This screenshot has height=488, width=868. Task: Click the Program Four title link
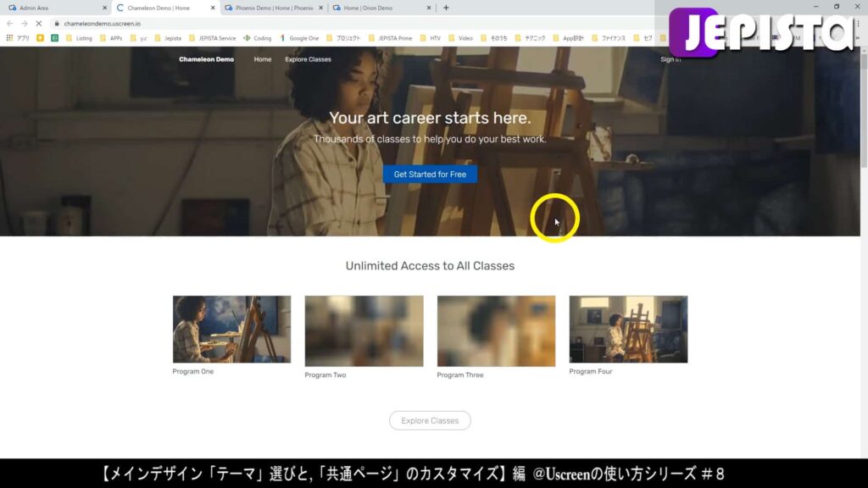591,371
